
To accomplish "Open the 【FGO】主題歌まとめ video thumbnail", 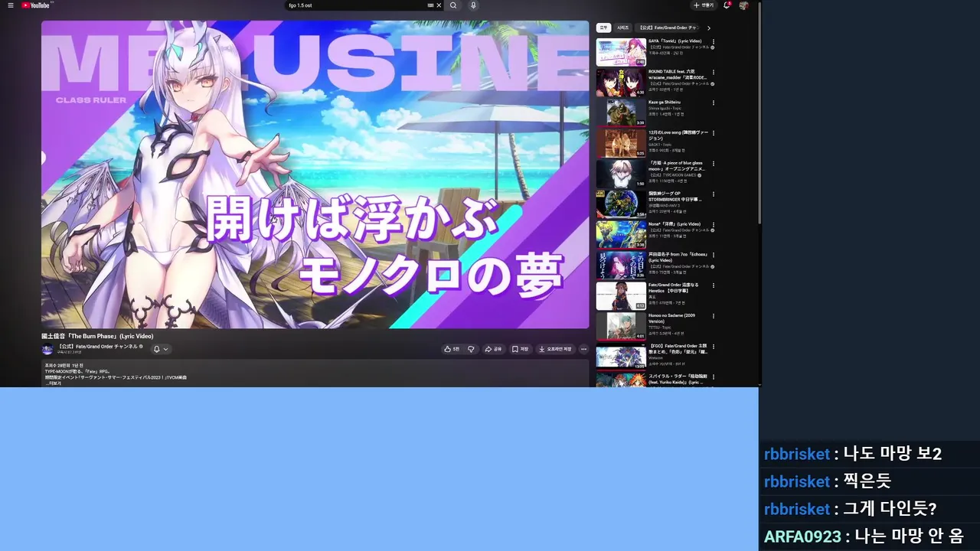I will point(621,357).
